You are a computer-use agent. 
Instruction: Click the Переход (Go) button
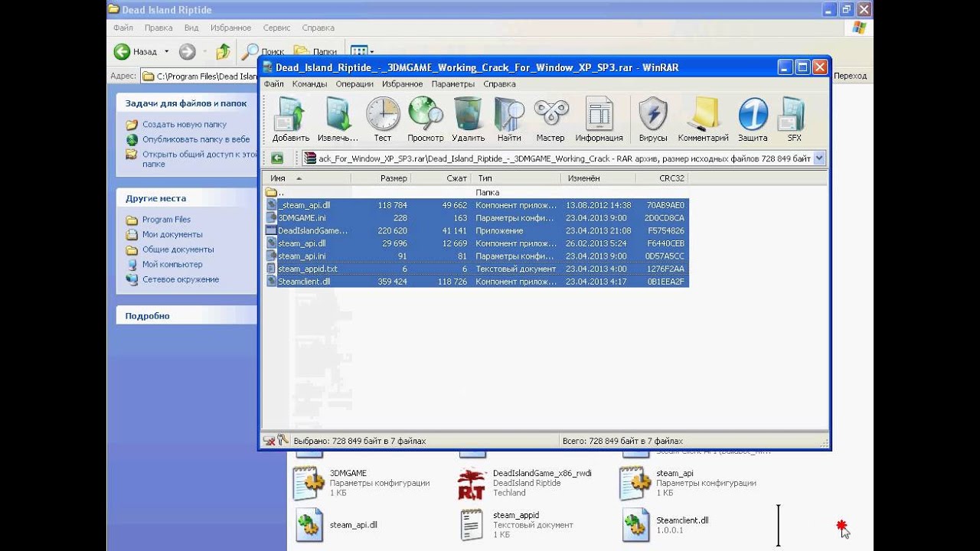point(850,76)
